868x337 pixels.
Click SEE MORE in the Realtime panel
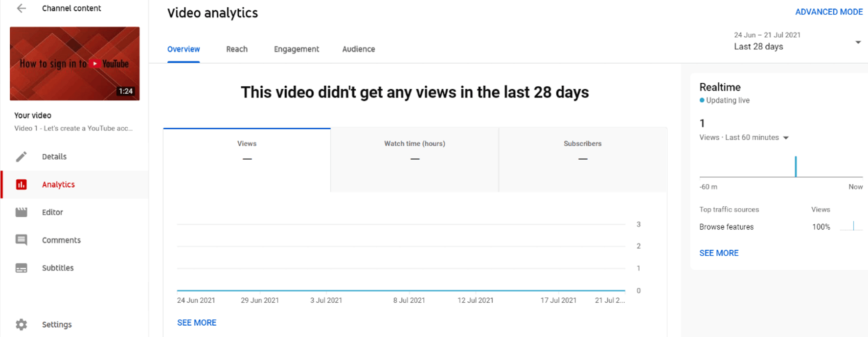[x=719, y=253]
